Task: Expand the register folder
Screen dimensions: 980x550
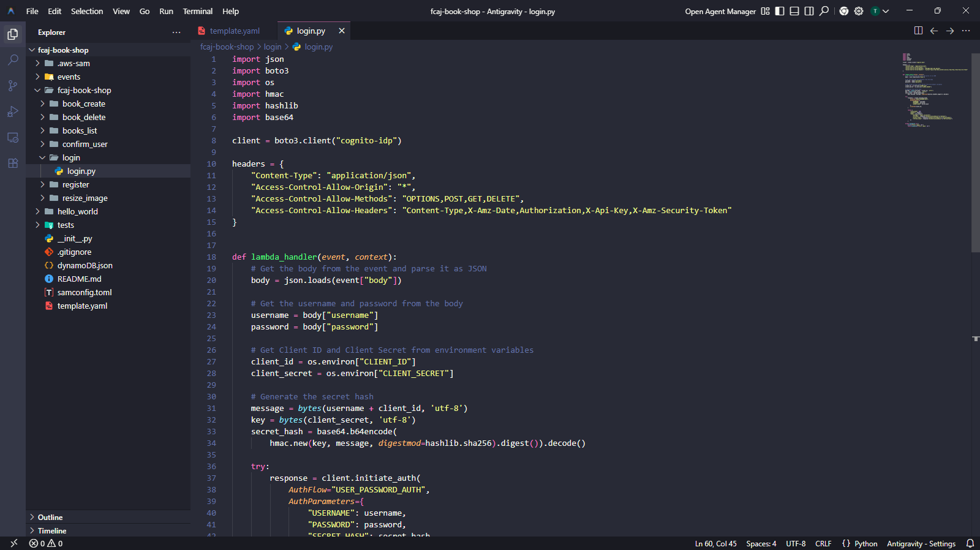Action: tap(42, 184)
